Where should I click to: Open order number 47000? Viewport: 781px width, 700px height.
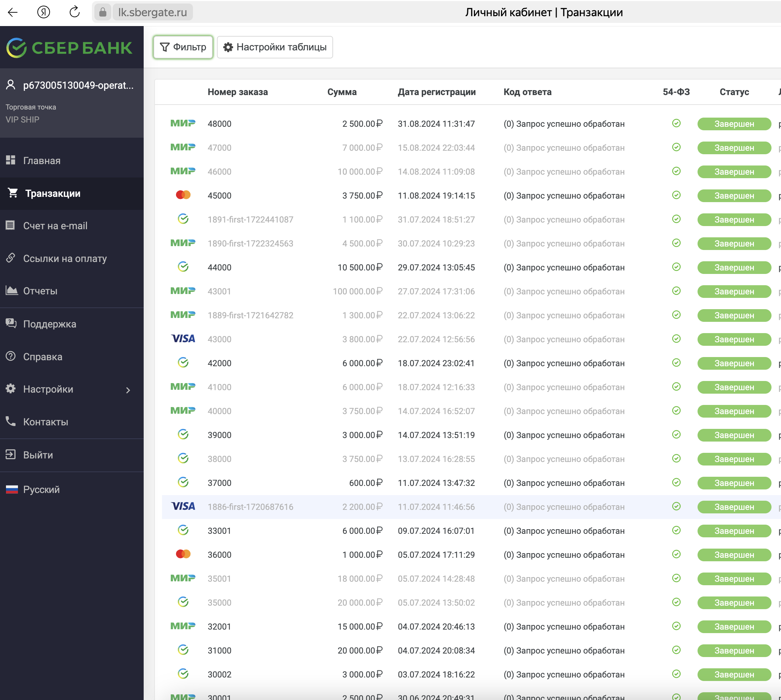[x=220, y=148]
